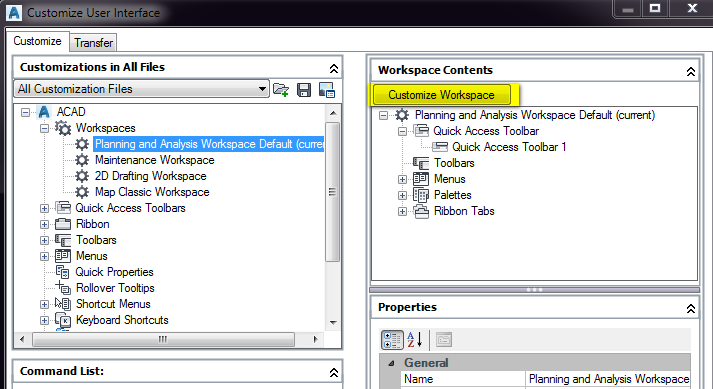The image size is (713, 389).
Task: Collapse the Workspace Contents panel chevron
Action: click(690, 71)
